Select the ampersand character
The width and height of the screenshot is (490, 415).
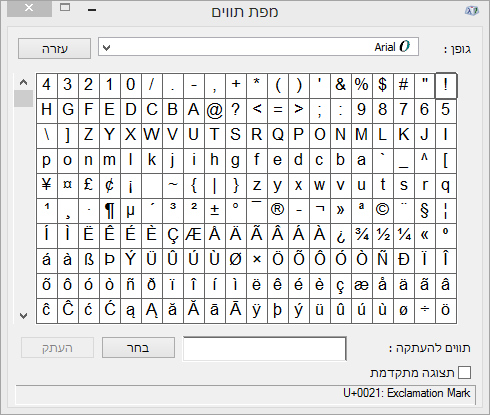[x=341, y=86]
